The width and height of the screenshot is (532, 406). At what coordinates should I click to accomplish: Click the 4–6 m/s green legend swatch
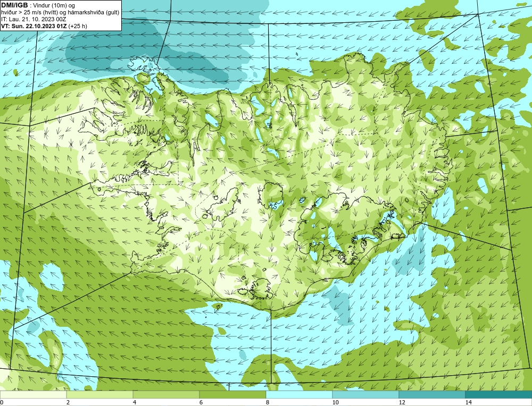166,395
